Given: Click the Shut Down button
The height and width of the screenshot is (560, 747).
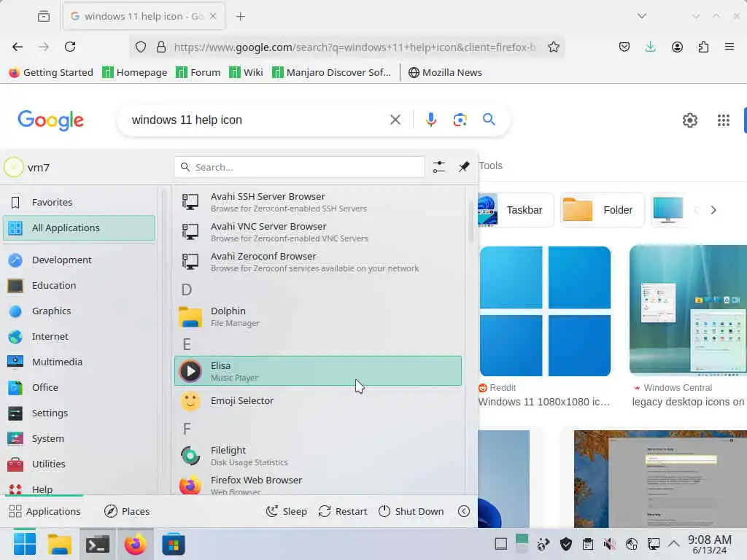Looking at the screenshot, I should coord(411,511).
